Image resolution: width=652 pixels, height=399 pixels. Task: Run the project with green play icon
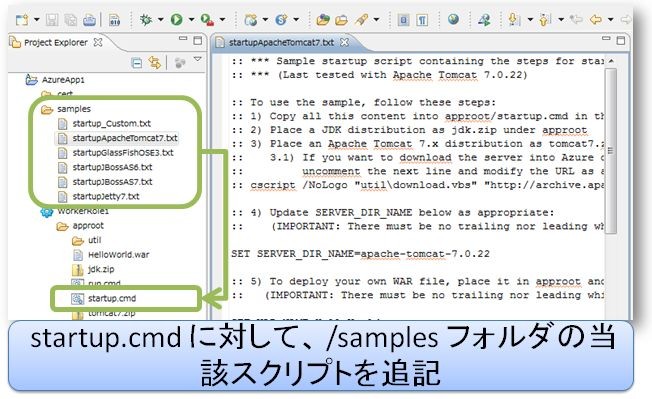click(177, 20)
